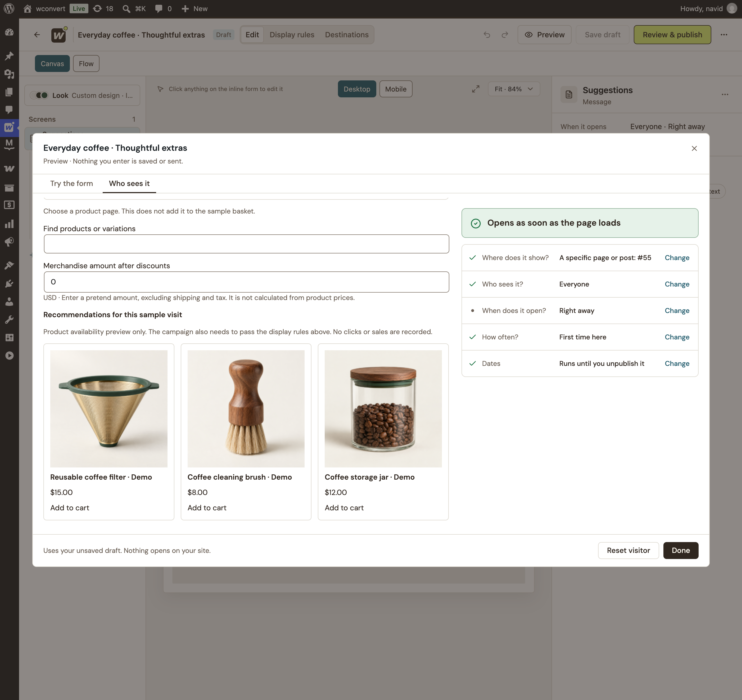Click the wconvert W logo in editor header

point(58,35)
